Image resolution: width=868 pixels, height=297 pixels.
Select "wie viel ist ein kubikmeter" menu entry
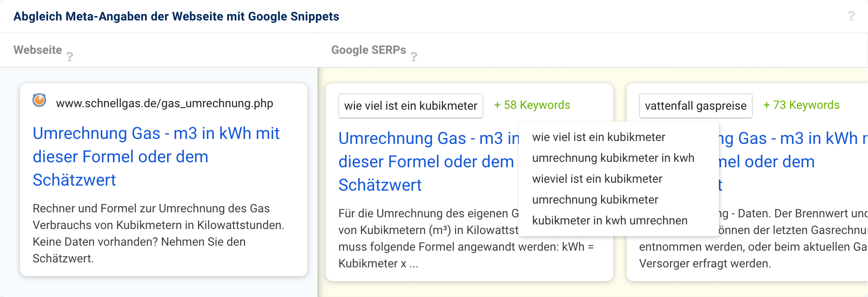tap(598, 137)
